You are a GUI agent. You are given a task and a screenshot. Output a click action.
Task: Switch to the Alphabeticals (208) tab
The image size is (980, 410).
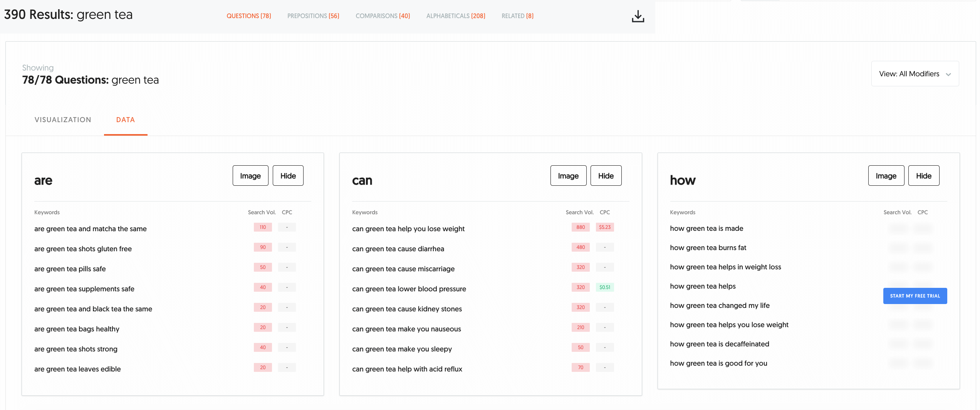pos(456,16)
